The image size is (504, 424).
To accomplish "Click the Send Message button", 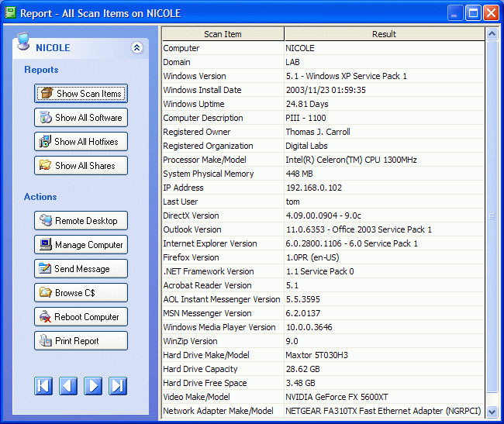I will pos(81,269).
